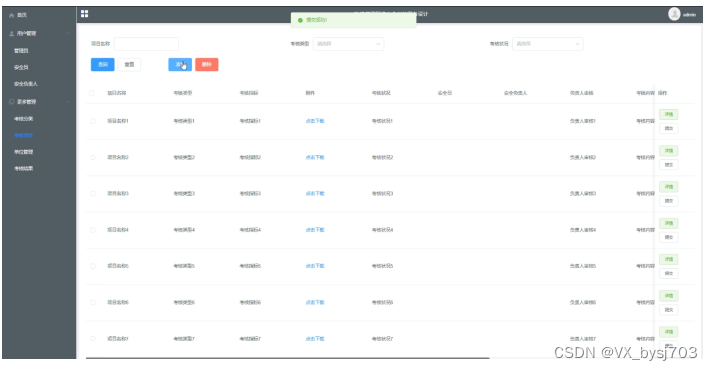The image size is (712, 370).
Task: Click green details button in 项目名称7 row
Action: 669,332
